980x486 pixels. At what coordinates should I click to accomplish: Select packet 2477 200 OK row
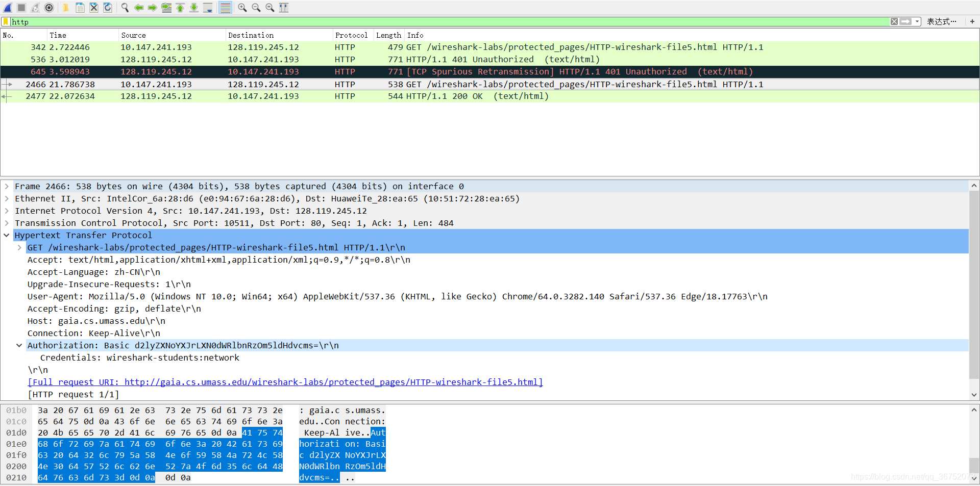pyautogui.click(x=490, y=96)
